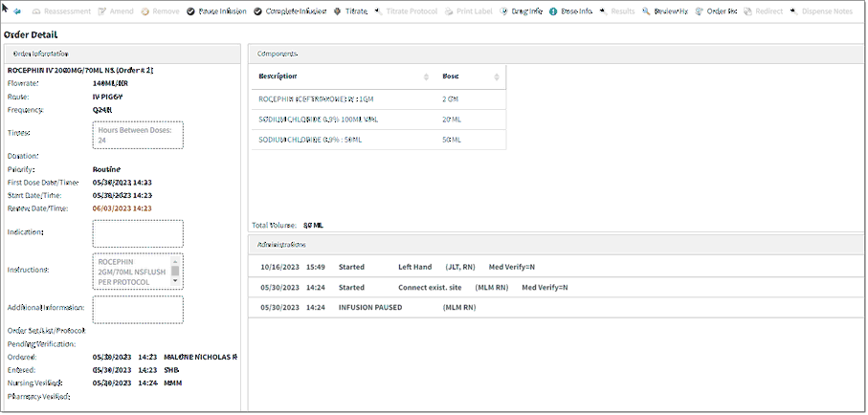The height and width of the screenshot is (415, 868).
Task: Click the Instructions box scroll-down arrow
Action: click(175, 281)
